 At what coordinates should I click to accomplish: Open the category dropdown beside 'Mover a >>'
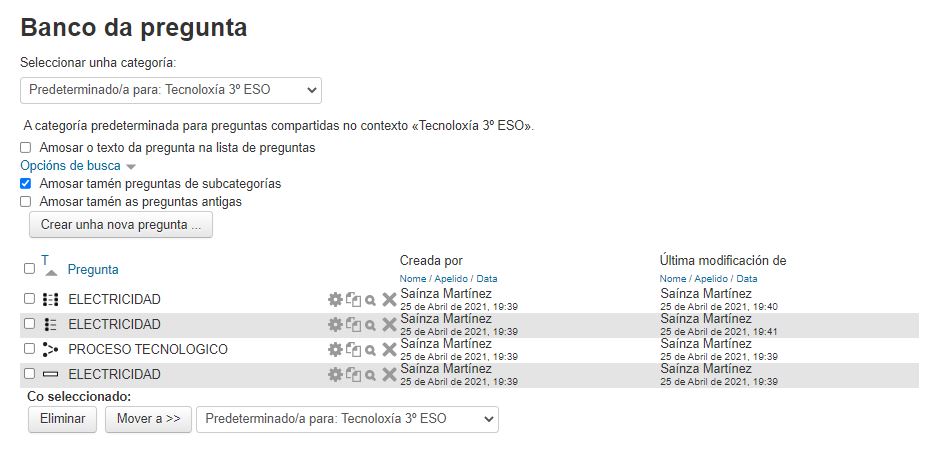pyautogui.click(x=347, y=419)
